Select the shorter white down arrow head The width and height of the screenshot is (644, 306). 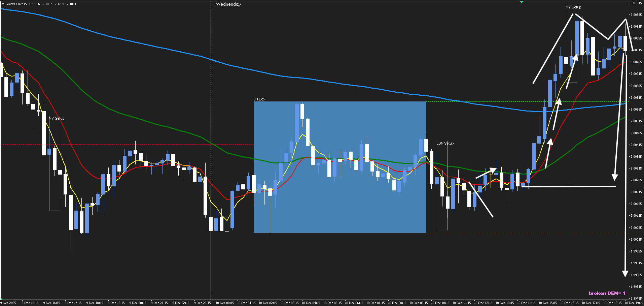615,177
